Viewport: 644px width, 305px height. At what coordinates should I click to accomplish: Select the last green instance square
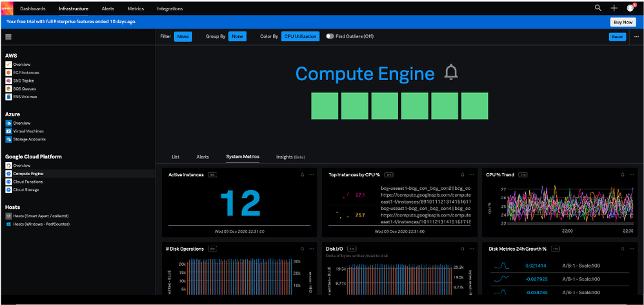(x=475, y=106)
